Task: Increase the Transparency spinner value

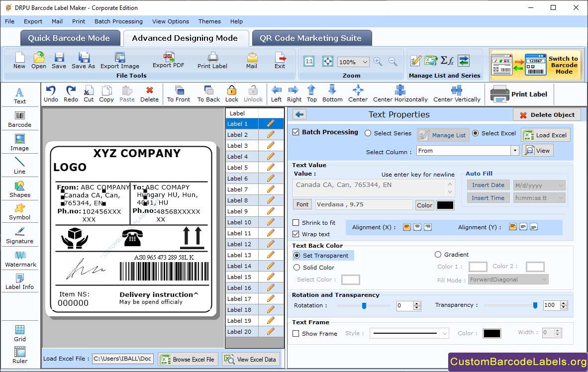Action: [563, 303]
